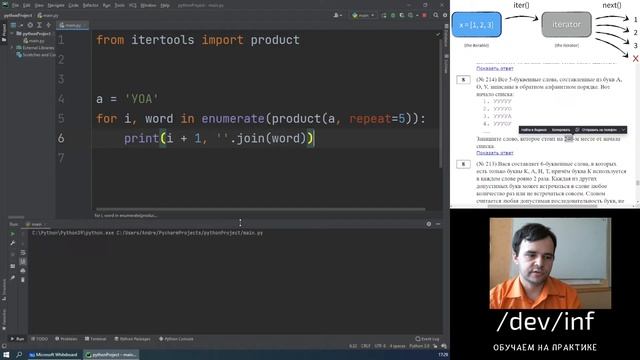This screenshot has height=360, width=640.
Task: Click the expand-all icon in Project panel
Action: [x=39, y=25]
